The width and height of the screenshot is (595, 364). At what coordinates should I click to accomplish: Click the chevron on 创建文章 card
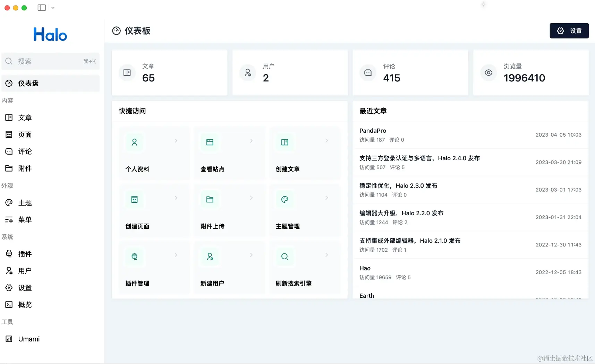(x=326, y=141)
